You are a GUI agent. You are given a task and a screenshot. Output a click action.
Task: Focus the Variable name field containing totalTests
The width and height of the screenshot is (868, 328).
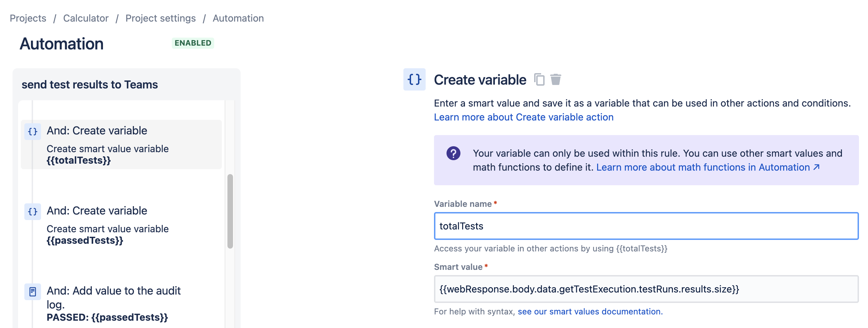646,226
